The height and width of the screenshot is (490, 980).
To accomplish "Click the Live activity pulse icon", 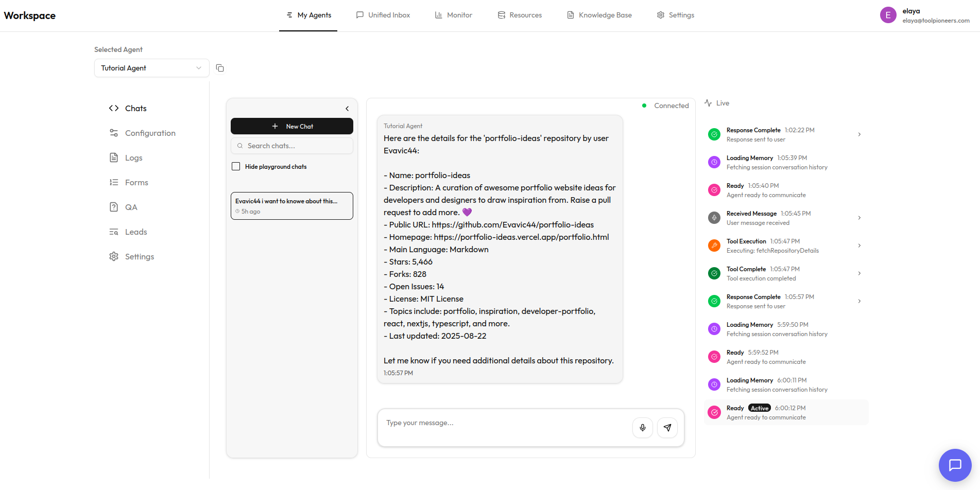I will click(x=708, y=103).
